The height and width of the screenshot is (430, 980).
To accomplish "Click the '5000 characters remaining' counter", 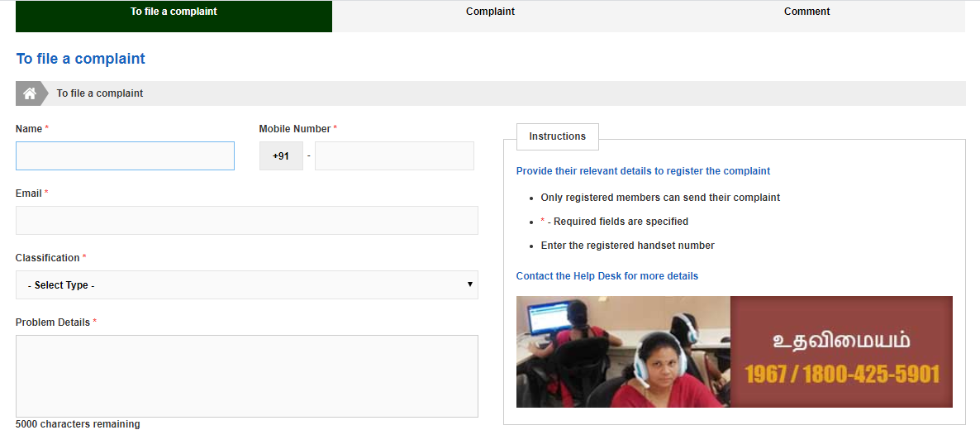I will point(78,424).
